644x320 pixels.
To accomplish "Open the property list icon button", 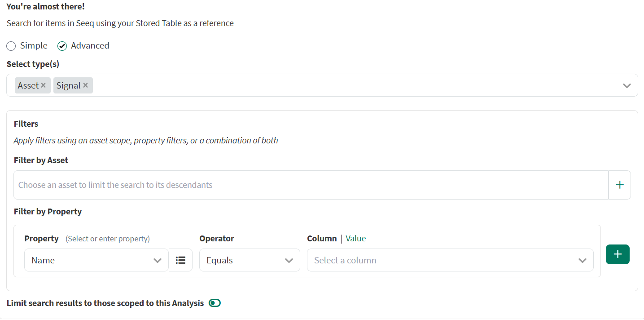I will tap(180, 260).
